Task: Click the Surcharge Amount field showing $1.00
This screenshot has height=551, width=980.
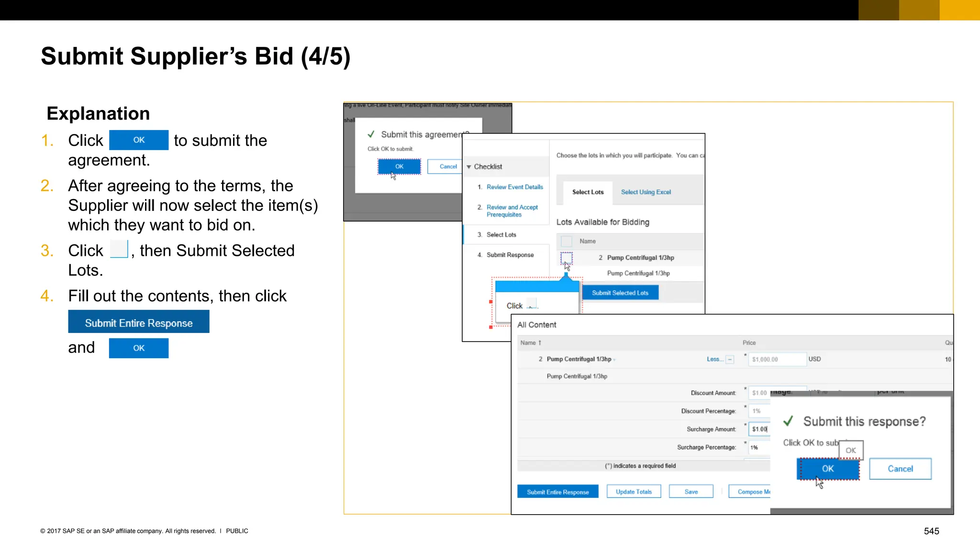Action: coord(759,429)
